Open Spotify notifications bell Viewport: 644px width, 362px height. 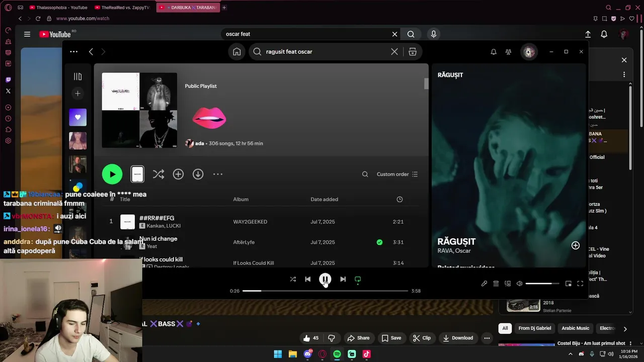[494, 52]
